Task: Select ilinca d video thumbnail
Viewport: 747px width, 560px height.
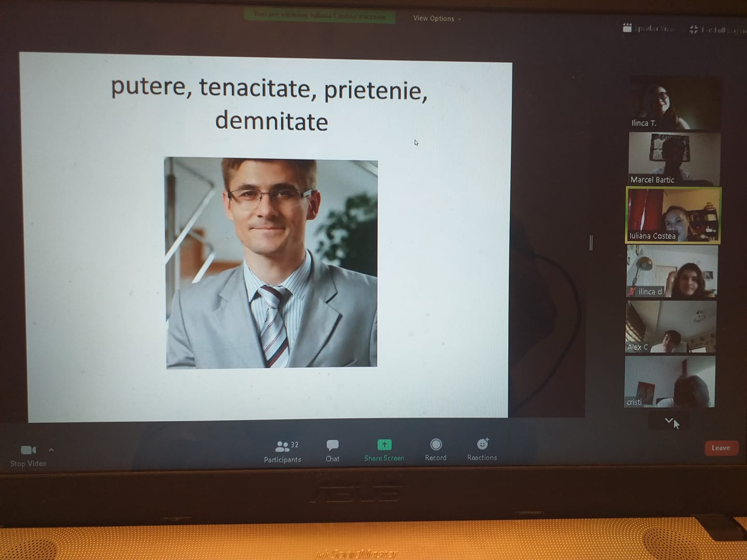Action: click(x=672, y=271)
